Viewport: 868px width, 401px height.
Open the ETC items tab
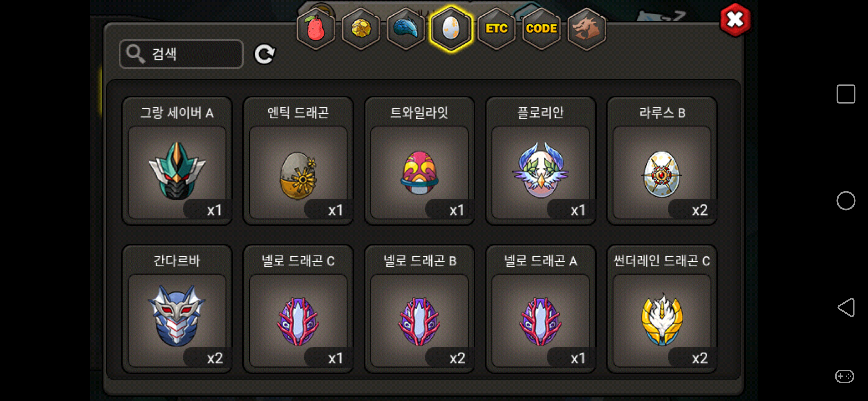(x=496, y=29)
